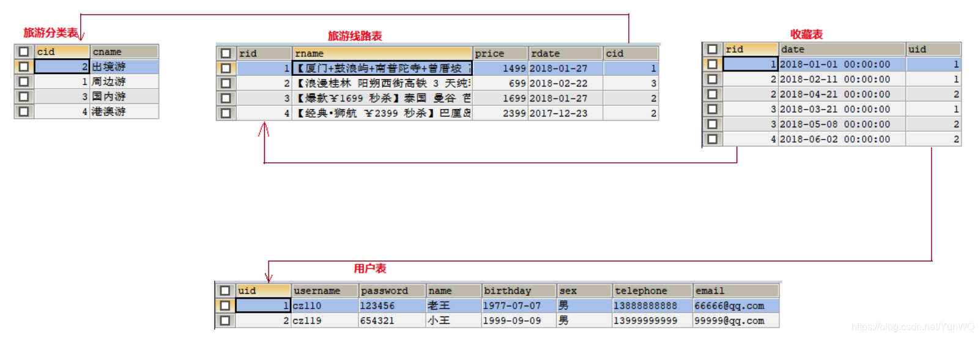
Task: Select the price cell 1499
Action: (500, 69)
